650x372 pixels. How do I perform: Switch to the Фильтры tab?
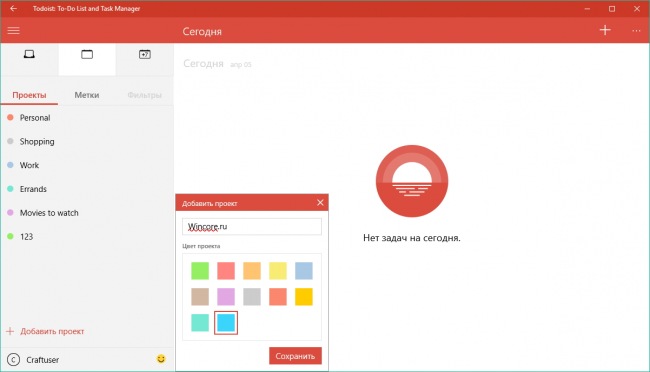coord(144,95)
